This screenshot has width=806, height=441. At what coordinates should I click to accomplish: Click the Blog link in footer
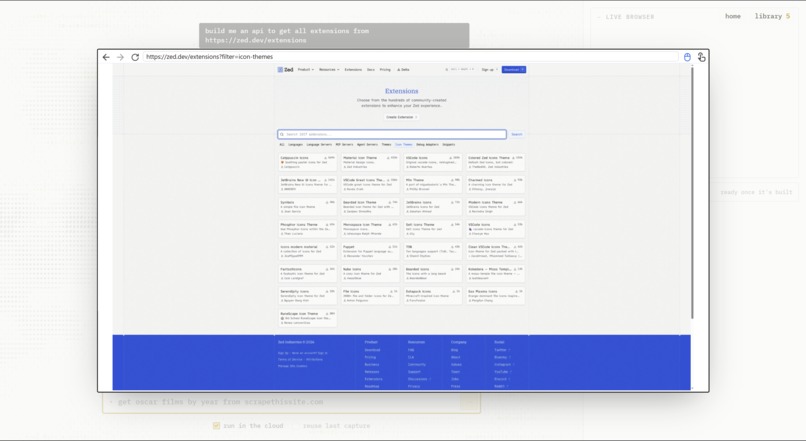pos(454,350)
